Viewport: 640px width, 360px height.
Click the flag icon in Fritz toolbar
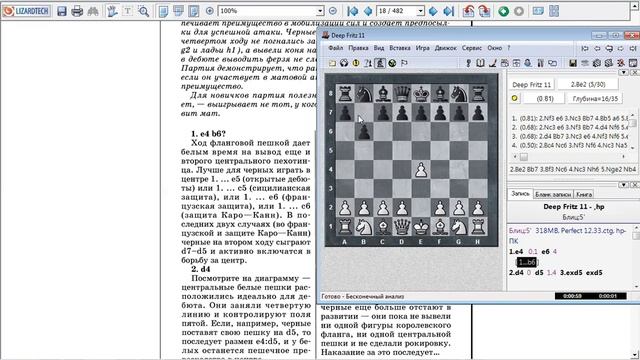[404, 63]
